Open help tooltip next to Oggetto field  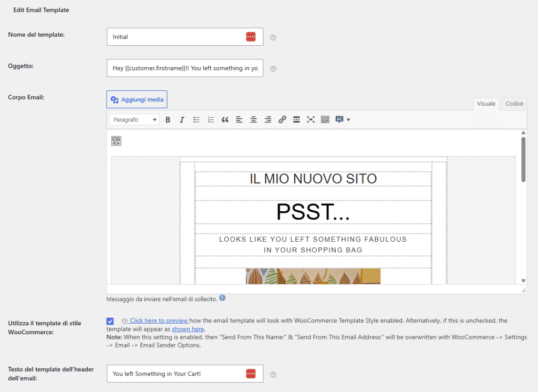[x=273, y=69]
